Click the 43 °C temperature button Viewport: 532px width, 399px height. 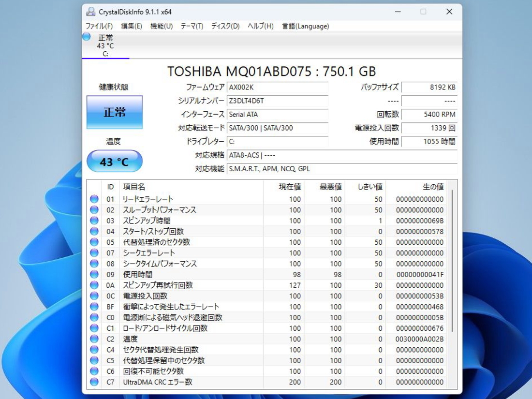pyautogui.click(x=115, y=161)
